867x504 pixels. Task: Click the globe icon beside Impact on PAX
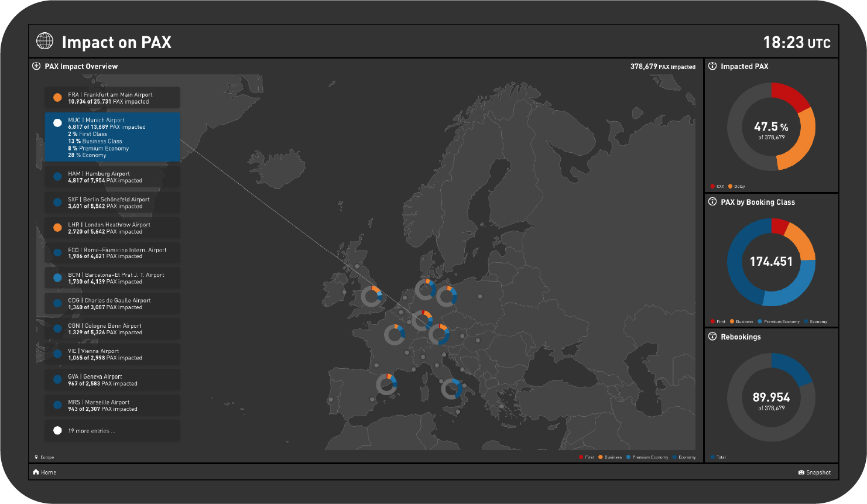pyautogui.click(x=44, y=42)
